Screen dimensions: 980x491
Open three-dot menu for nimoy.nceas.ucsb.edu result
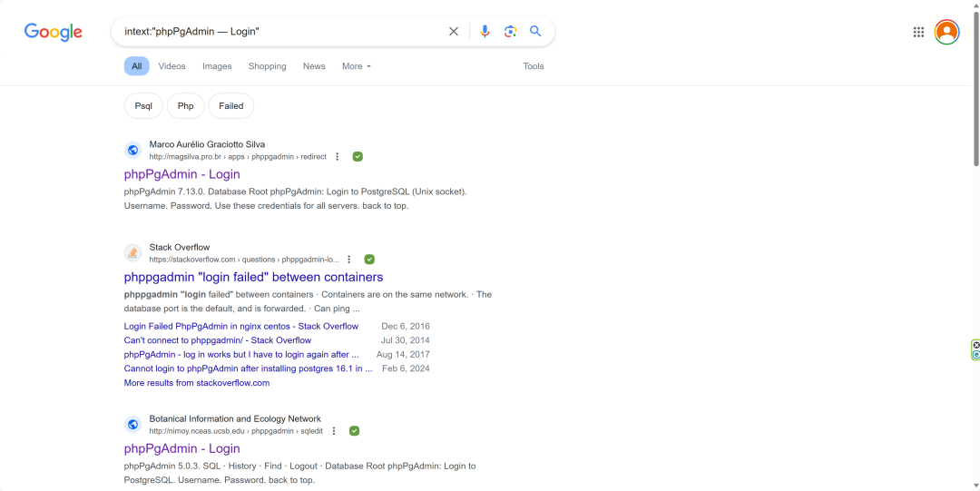point(334,431)
